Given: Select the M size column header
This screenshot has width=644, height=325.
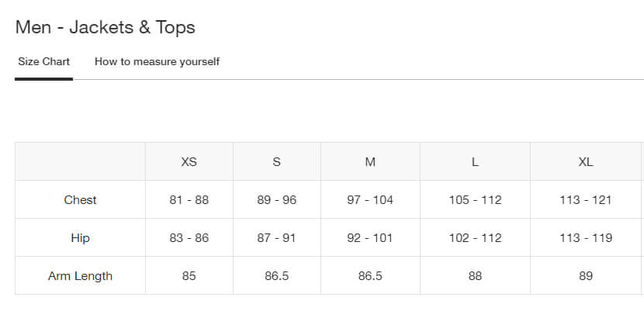Looking at the screenshot, I should [370, 162].
